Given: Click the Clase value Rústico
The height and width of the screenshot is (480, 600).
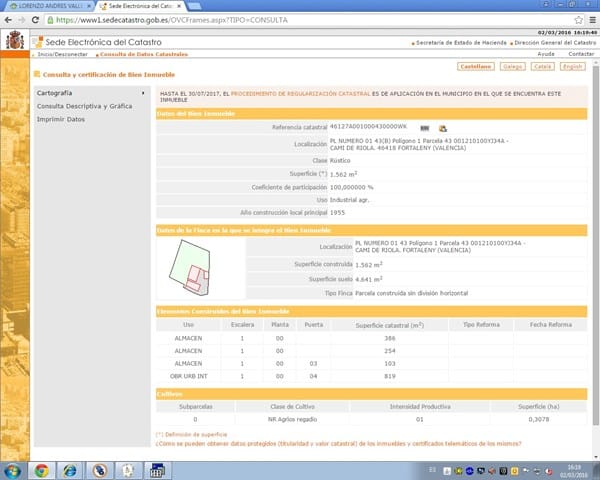Looking at the screenshot, I should point(340,160).
